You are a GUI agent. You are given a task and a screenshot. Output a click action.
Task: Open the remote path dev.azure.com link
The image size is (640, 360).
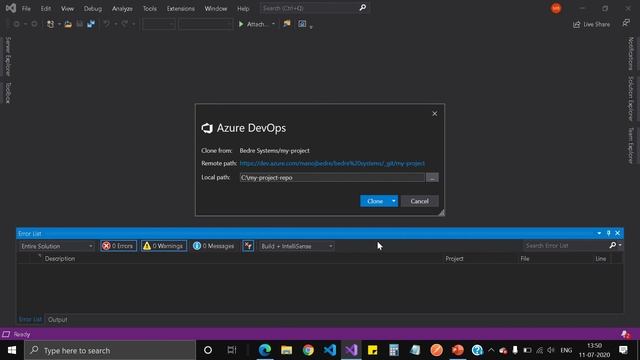click(332, 163)
